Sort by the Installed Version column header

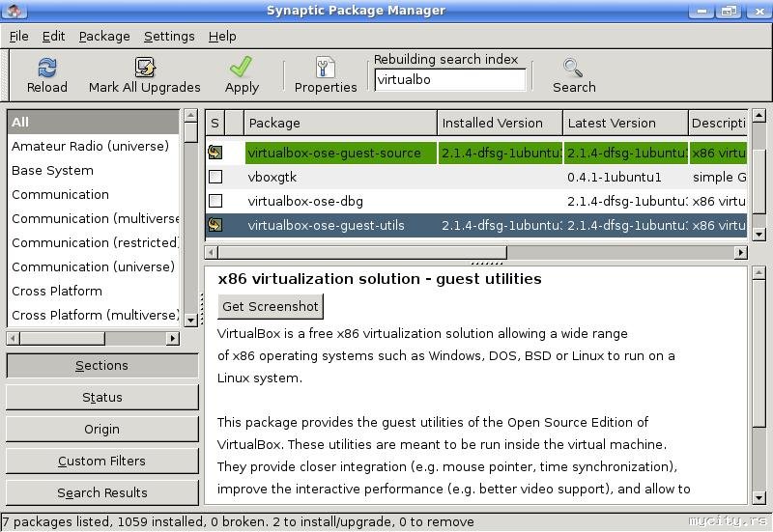pos(500,124)
